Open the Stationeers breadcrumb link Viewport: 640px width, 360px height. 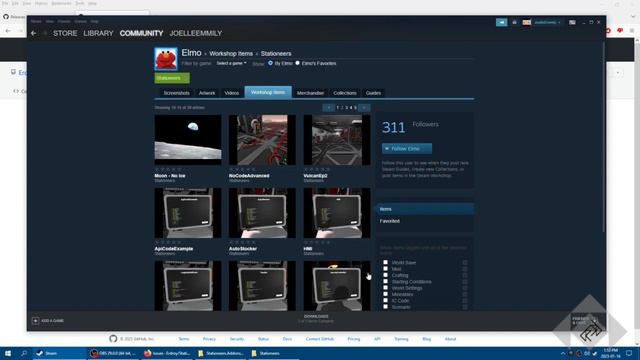276,53
